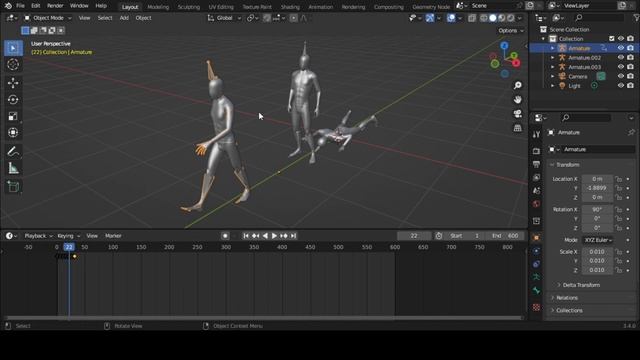Open the Global transform orientation dropdown
The image size is (640, 360).
click(x=224, y=18)
